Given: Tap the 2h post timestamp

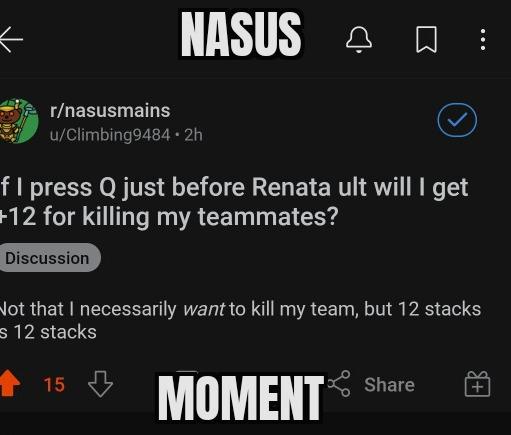Looking at the screenshot, I should pos(193,135).
